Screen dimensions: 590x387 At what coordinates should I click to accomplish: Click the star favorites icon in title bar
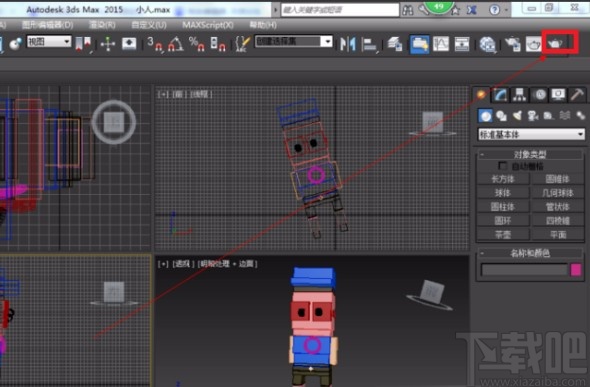pyautogui.click(x=456, y=11)
